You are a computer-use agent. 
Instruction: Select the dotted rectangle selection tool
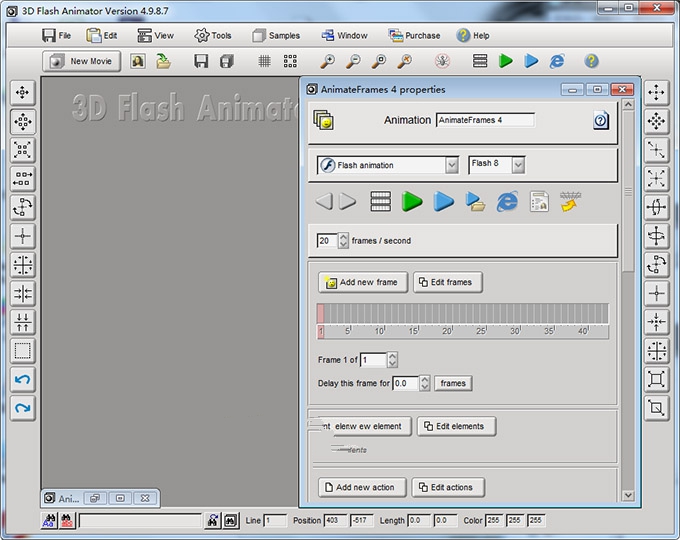(x=23, y=350)
